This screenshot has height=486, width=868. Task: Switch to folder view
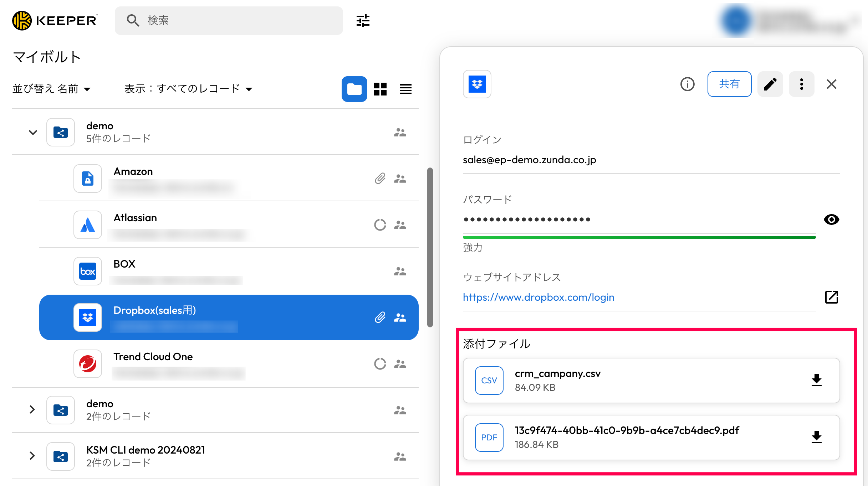coord(354,89)
